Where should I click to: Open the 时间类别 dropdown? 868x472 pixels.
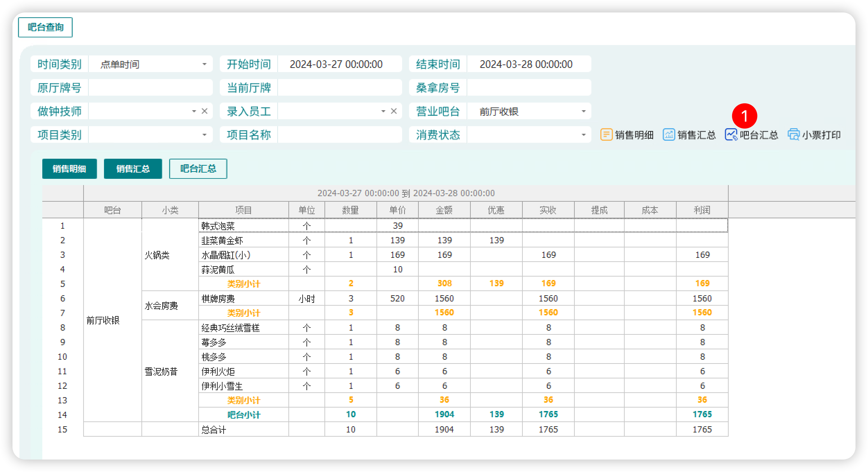pyautogui.click(x=205, y=64)
